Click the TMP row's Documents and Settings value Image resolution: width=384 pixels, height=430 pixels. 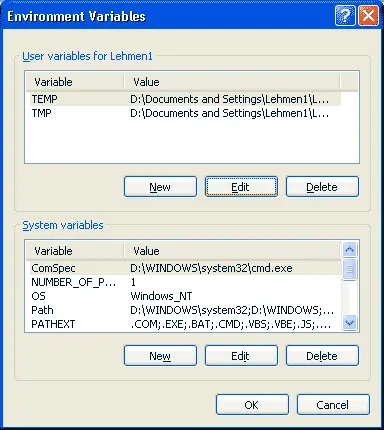click(x=230, y=113)
